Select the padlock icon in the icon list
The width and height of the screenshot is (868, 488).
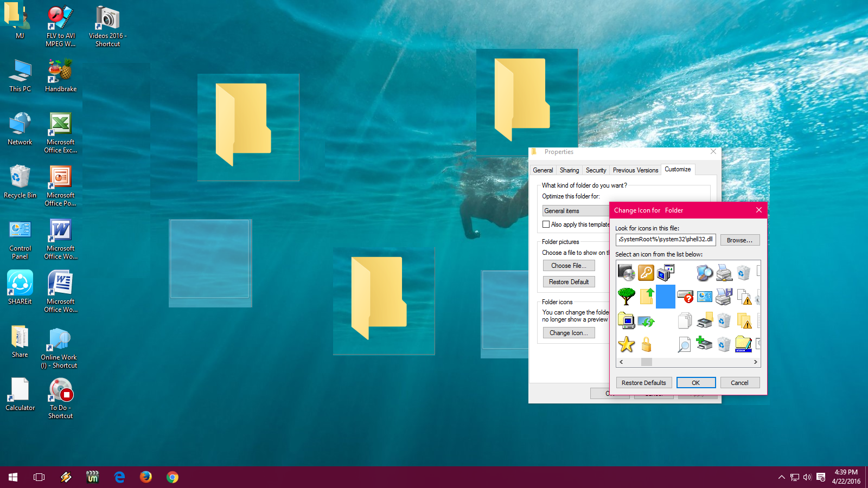[646, 344]
